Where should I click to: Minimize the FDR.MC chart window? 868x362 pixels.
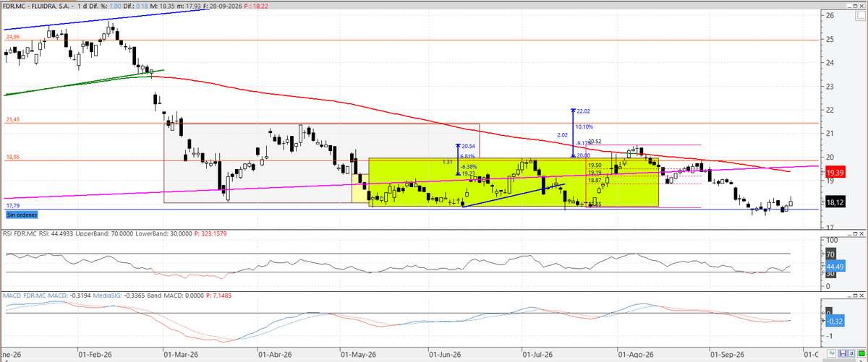[x=849, y=6]
